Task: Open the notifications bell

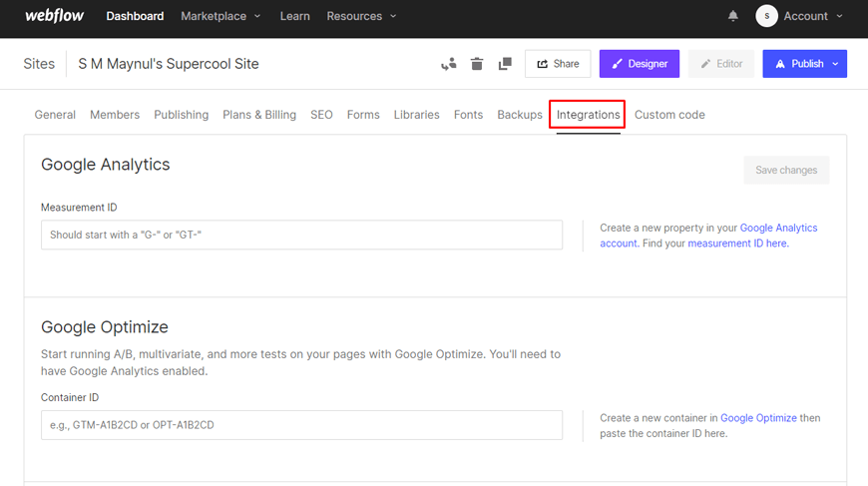Action: (x=733, y=16)
